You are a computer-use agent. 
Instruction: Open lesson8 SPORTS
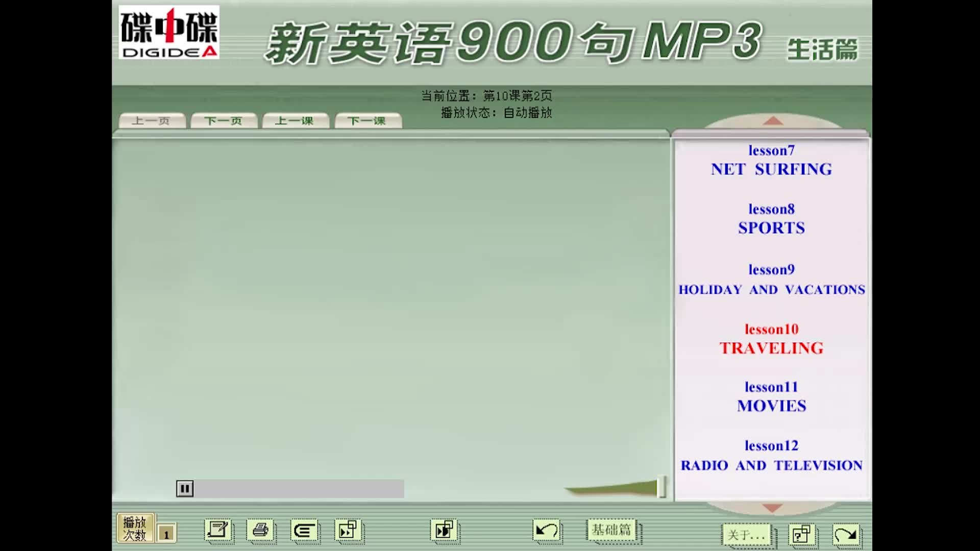[x=771, y=219]
